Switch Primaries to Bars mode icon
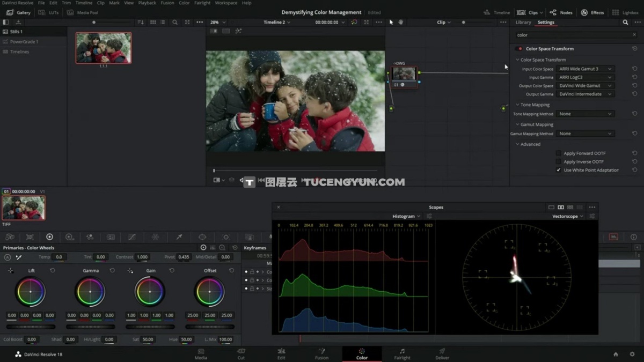This screenshot has height=362, width=644. [213, 248]
